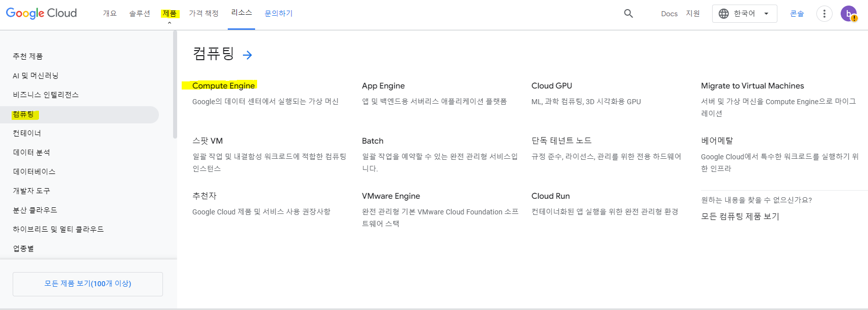Open the three-dot more options menu

tap(824, 14)
